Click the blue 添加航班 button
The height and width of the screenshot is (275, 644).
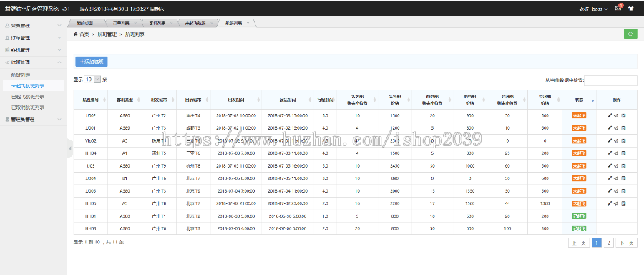coord(92,62)
